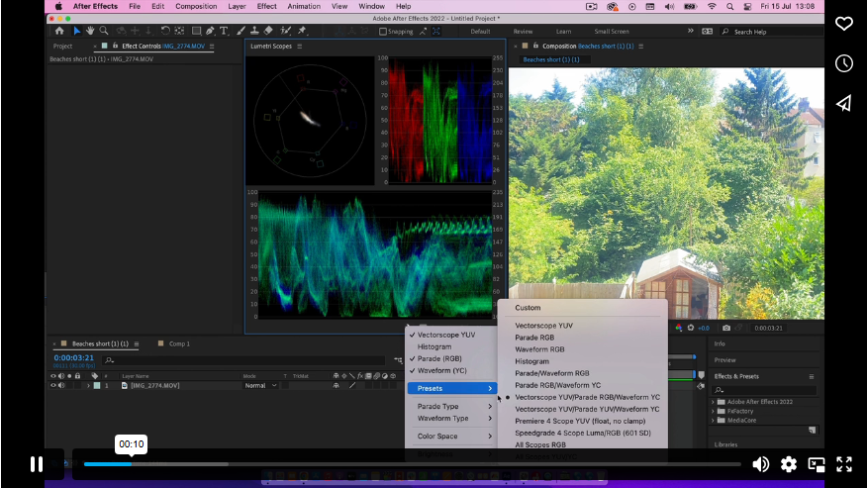Click the reset exposure icon
This screenshot has height=488, width=868.
pyautogui.click(x=690, y=328)
